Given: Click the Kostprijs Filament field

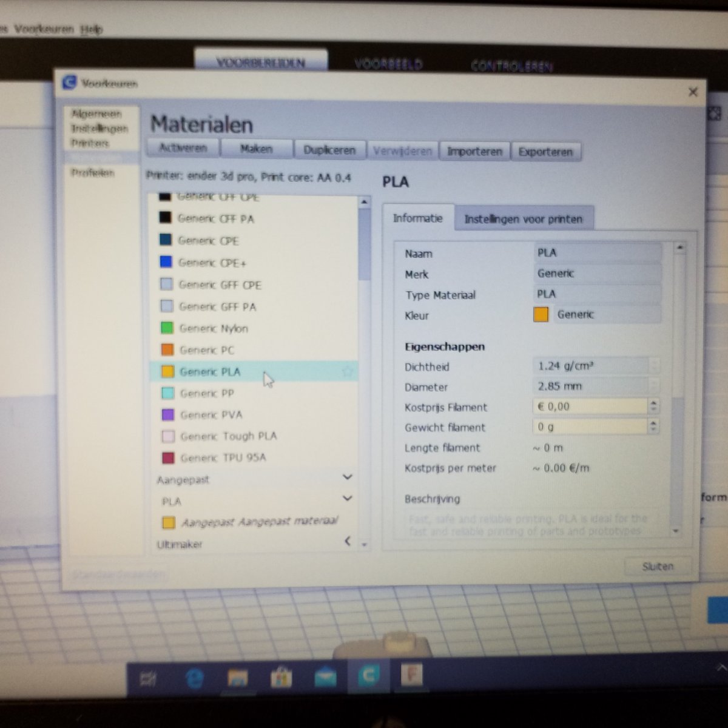Looking at the screenshot, I should point(590,406).
